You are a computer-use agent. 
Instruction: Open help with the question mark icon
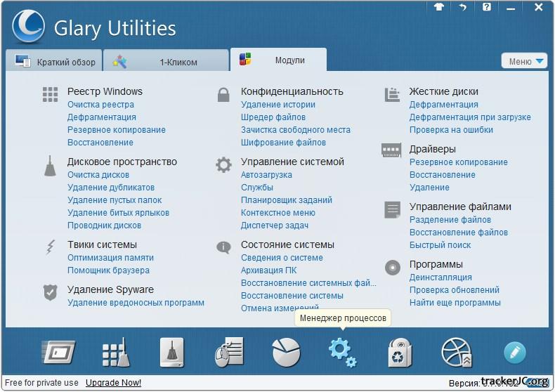(x=487, y=7)
